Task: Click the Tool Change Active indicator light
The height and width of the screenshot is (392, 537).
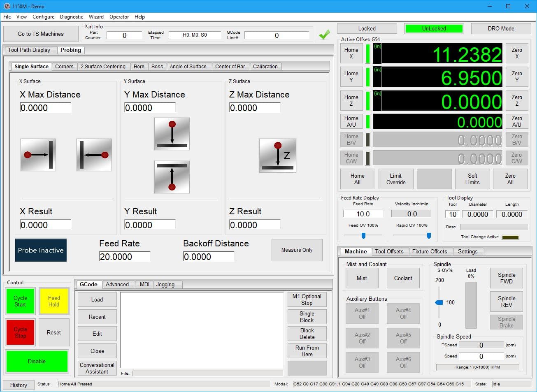Action: [510, 237]
